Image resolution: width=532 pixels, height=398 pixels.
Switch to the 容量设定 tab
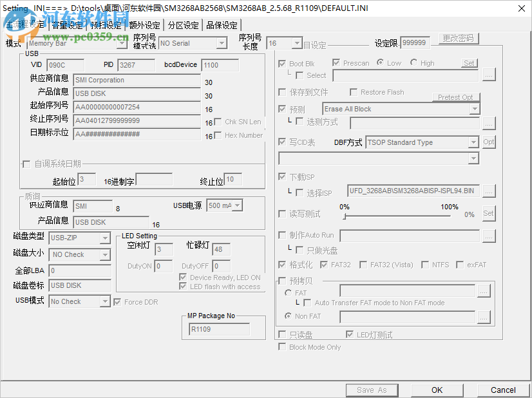coord(69,24)
